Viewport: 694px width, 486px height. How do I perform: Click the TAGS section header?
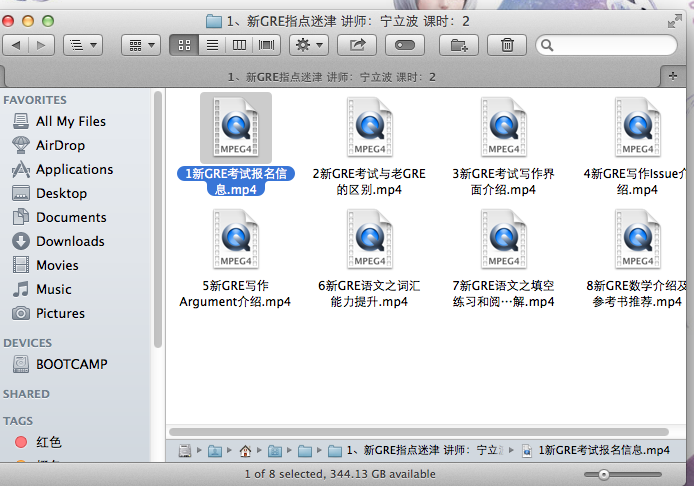(x=18, y=421)
